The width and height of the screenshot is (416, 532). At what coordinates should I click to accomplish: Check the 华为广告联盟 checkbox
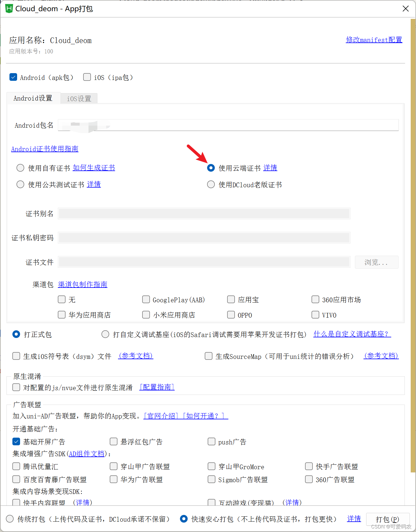pos(114,479)
